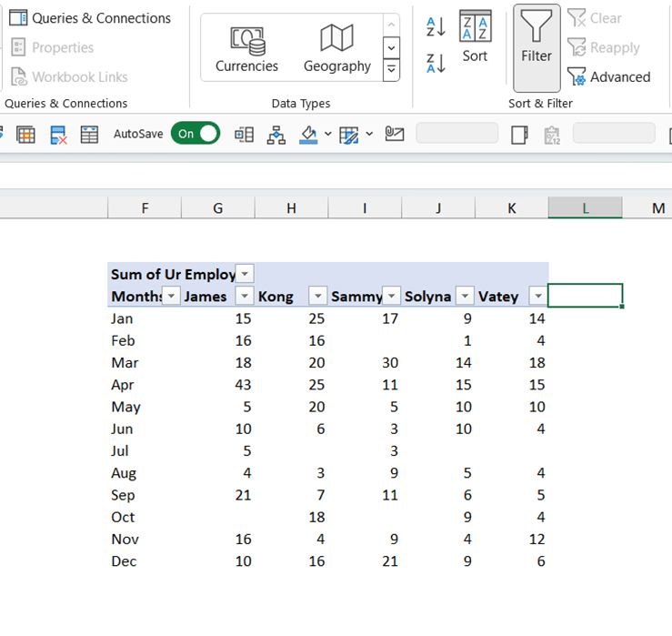Click cell containing 43 for James in Apr
Screen dimensions: 672x636
coord(217,385)
